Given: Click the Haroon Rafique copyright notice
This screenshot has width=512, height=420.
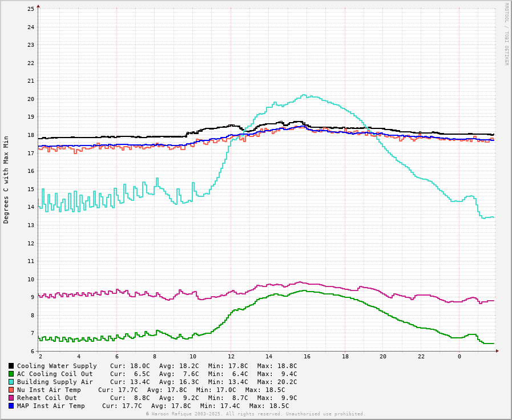Looking at the screenshot, I should pyautogui.click(x=255, y=414).
